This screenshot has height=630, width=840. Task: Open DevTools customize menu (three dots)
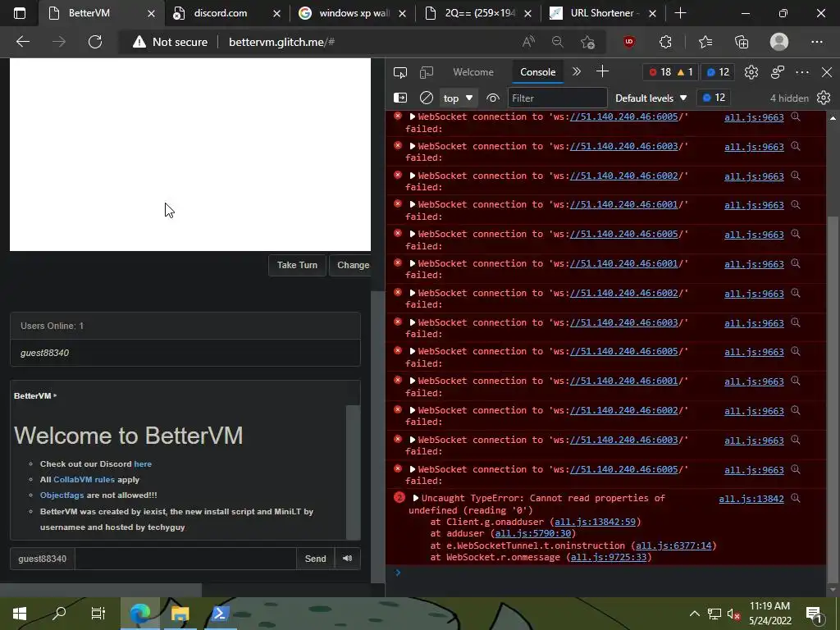click(x=802, y=72)
